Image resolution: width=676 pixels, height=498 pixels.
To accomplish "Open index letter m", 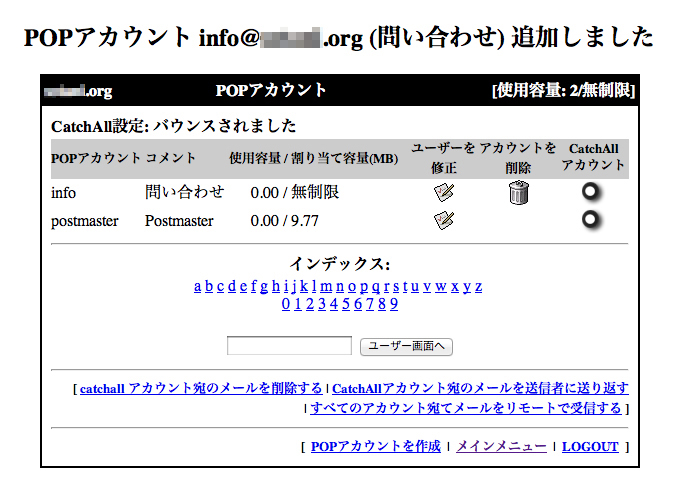I will [x=326, y=286].
